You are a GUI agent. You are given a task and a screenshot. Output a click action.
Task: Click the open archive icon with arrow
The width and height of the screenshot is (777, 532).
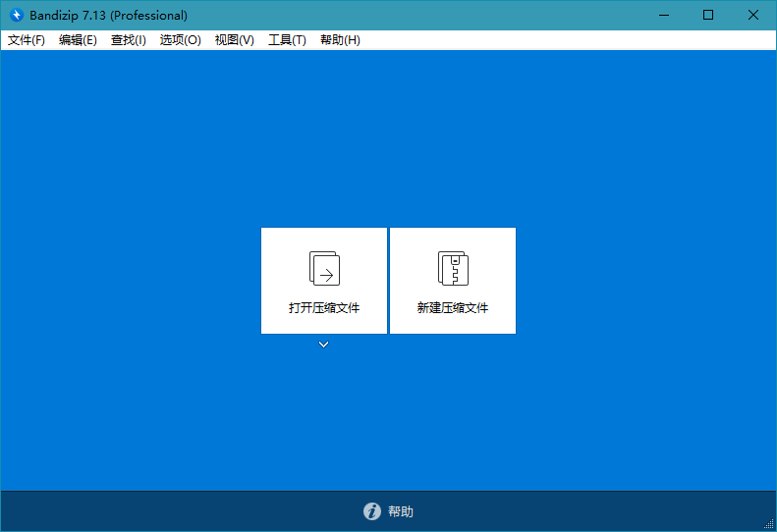(324, 268)
